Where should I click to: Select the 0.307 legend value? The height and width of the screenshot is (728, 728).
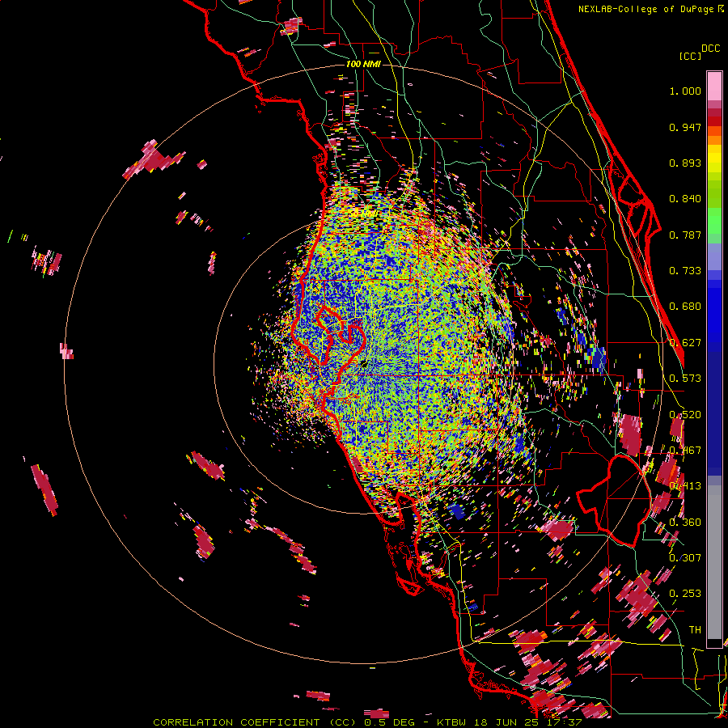[685, 557]
